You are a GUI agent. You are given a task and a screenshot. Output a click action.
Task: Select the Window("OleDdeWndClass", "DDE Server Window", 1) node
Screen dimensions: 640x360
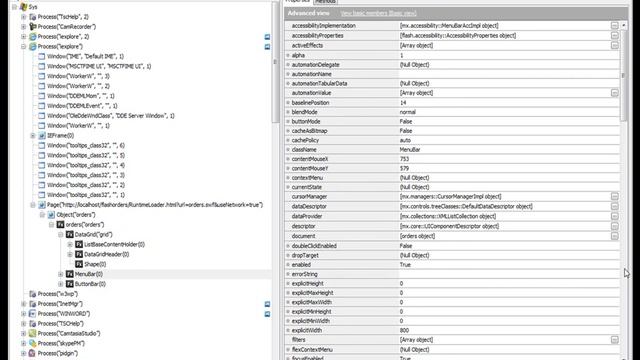tap(111, 116)
